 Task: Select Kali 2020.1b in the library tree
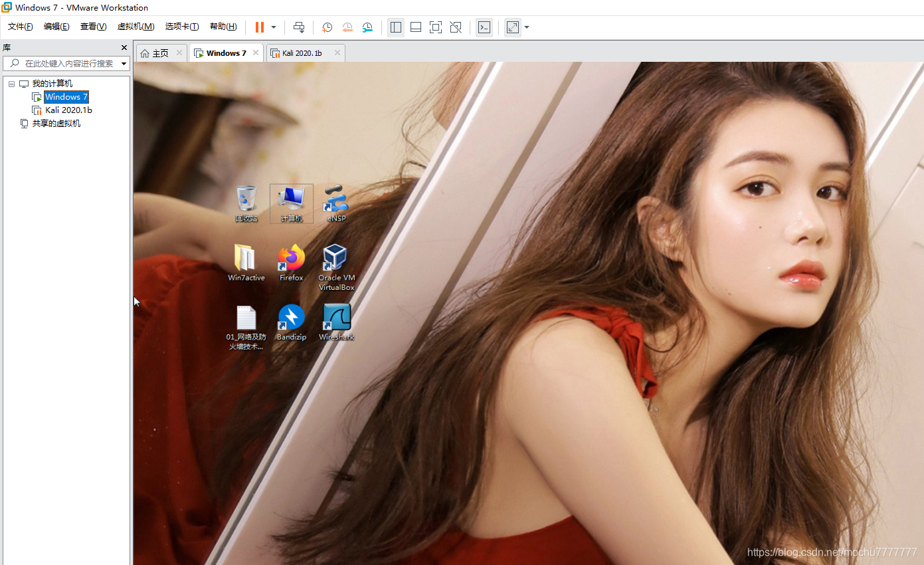pyautogui.click(x=68, y=110)
